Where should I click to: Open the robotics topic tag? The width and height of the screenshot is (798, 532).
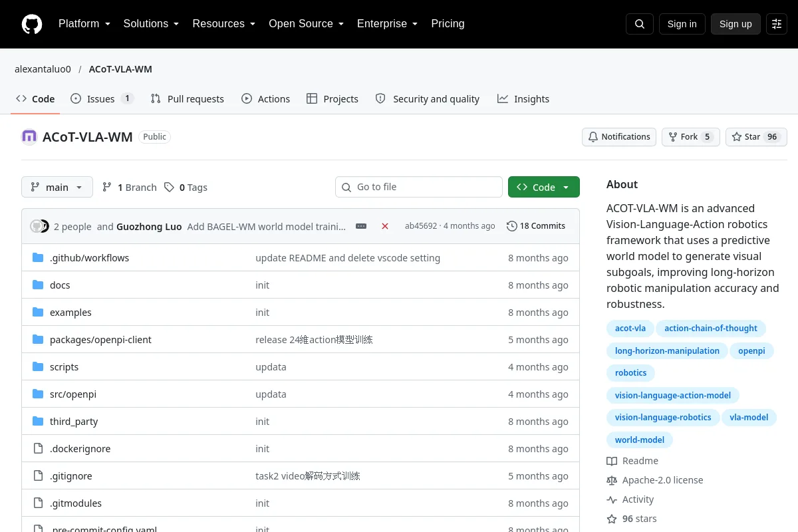coord(631,373)
